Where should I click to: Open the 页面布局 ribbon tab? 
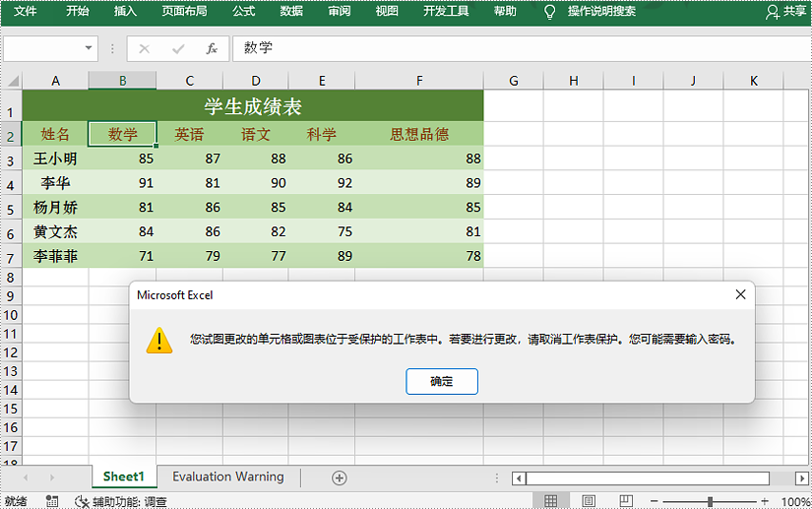(x=185, y=12)
